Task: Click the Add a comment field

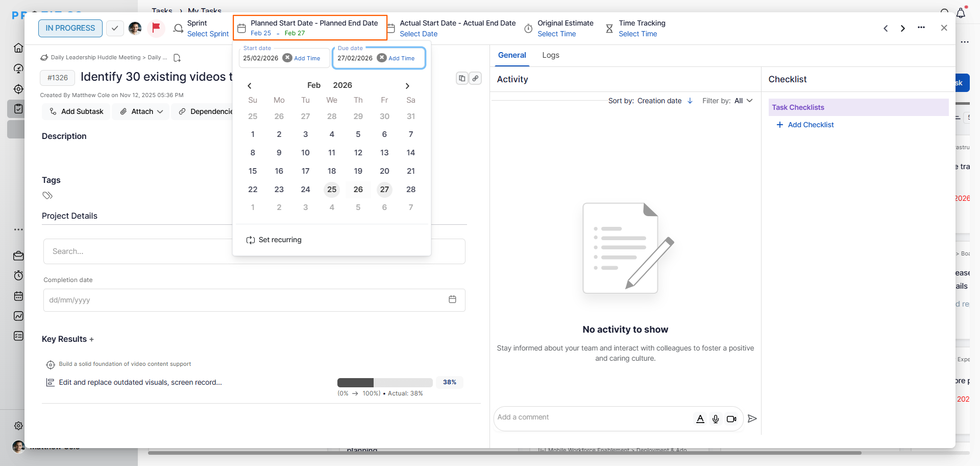Action: [592, 417]
